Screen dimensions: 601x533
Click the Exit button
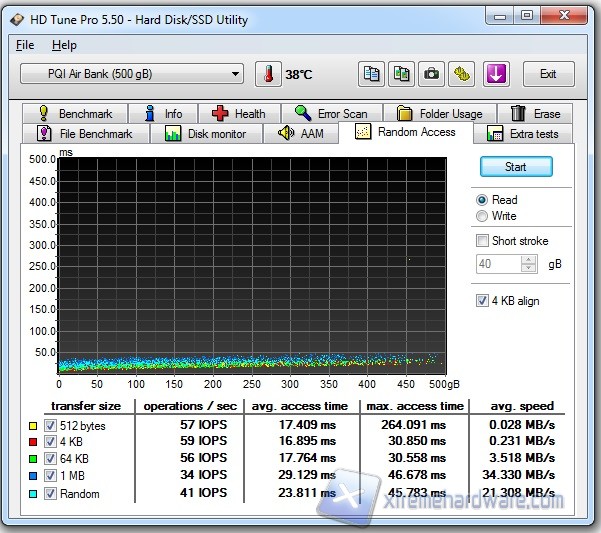pyautogui.click(x=547, y=74)
